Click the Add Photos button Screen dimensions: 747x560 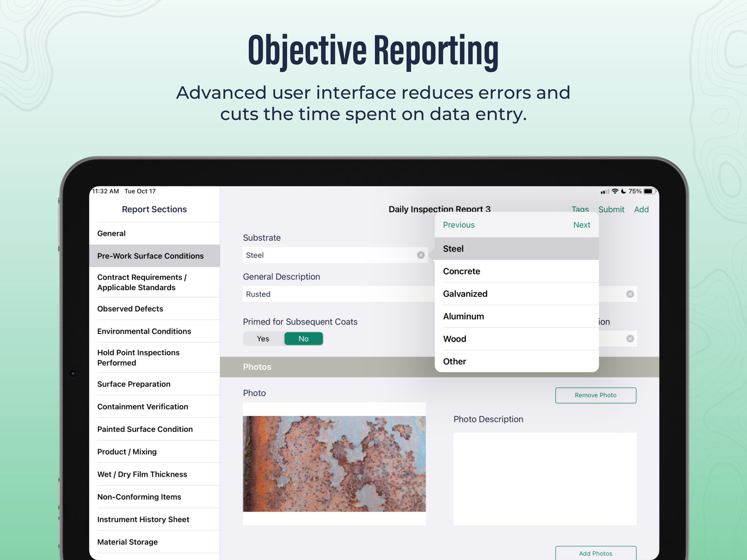coord(596,553)
